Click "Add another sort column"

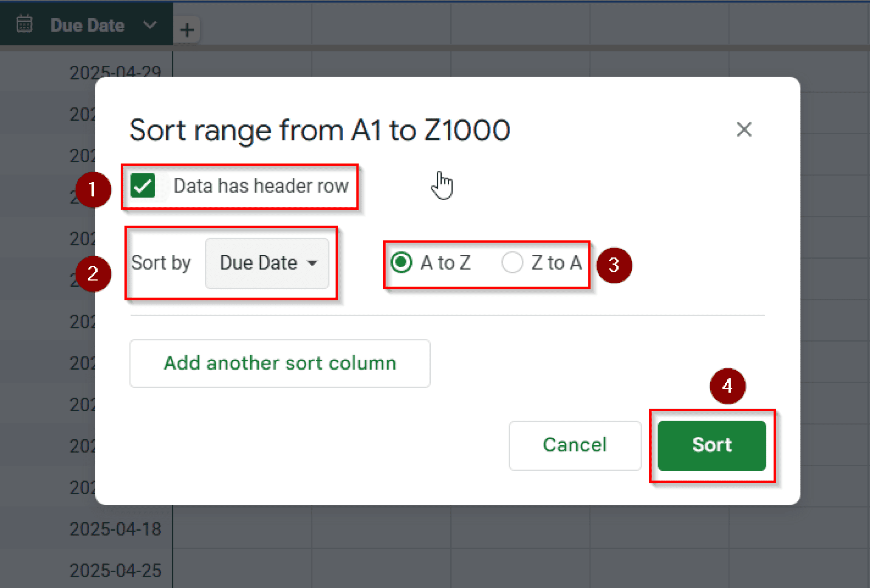pos(279,363)
